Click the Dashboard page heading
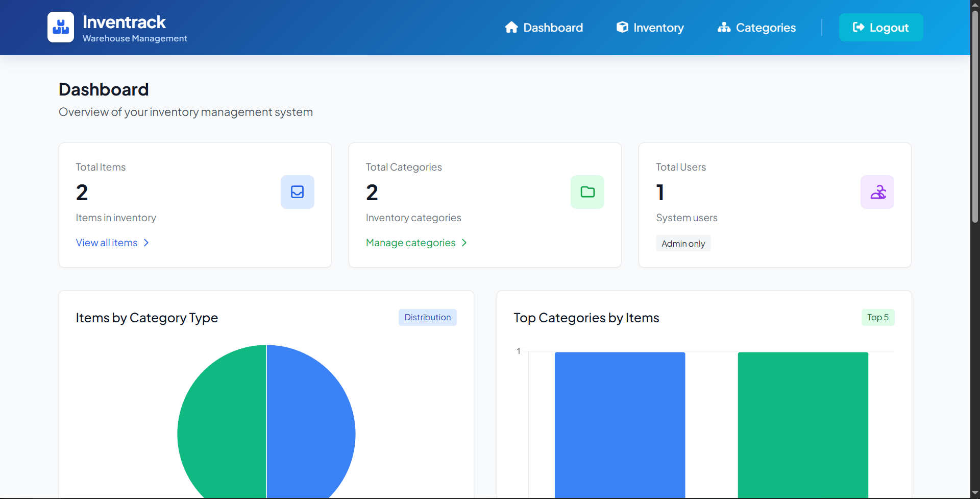The width and height of the screenshot is (980, 499). click(x=104, y=89)
